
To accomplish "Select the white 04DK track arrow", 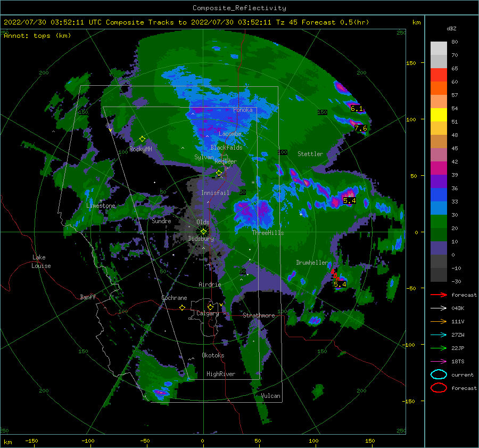I will click(439, 308).
